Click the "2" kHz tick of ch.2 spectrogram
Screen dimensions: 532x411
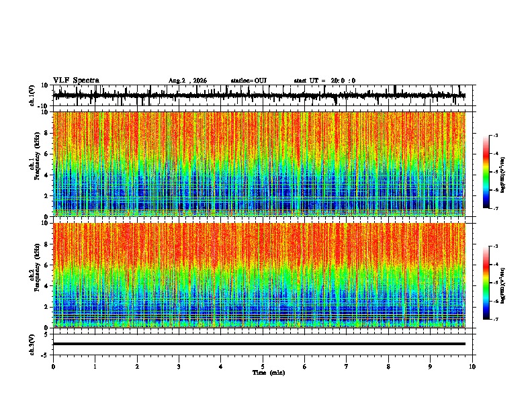(x=46, y=307)
